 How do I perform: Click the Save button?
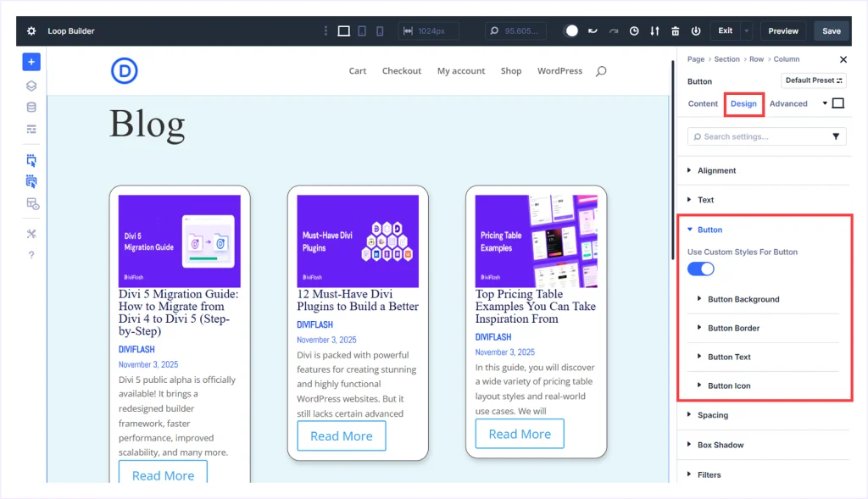point(832,31)
